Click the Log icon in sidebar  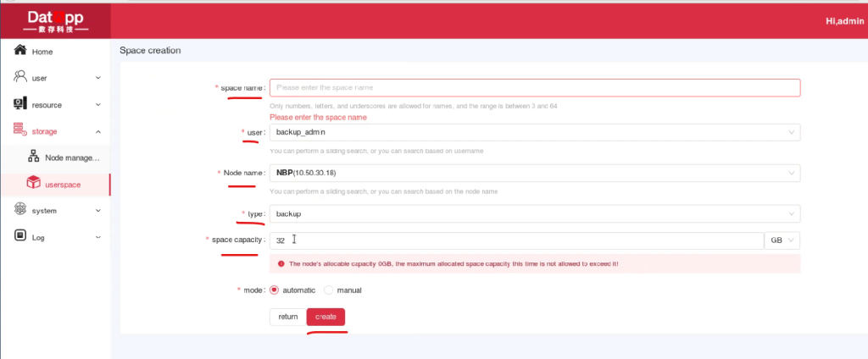click(20, 236)
